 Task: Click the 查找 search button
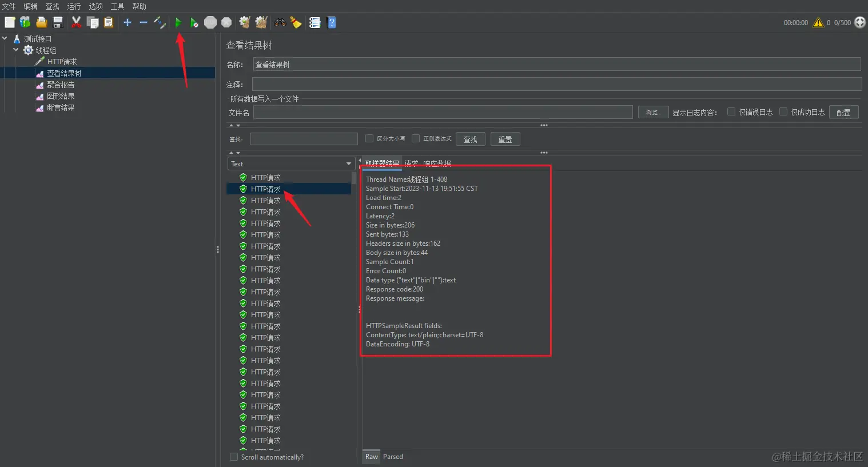[x=471, y=139]
